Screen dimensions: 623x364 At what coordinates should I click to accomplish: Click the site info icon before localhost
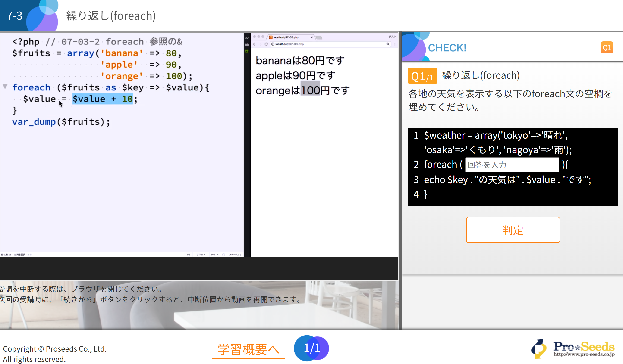pos(273,44)
